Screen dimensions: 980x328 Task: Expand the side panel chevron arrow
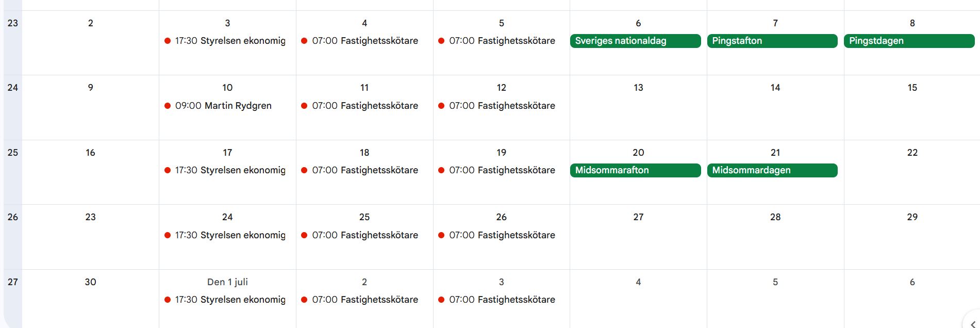[x=973, y=324]
